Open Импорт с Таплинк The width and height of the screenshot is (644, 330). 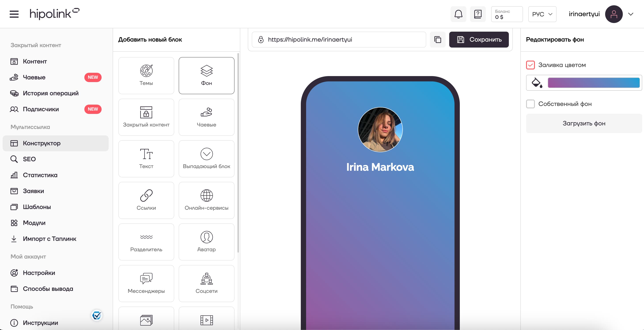55,239
